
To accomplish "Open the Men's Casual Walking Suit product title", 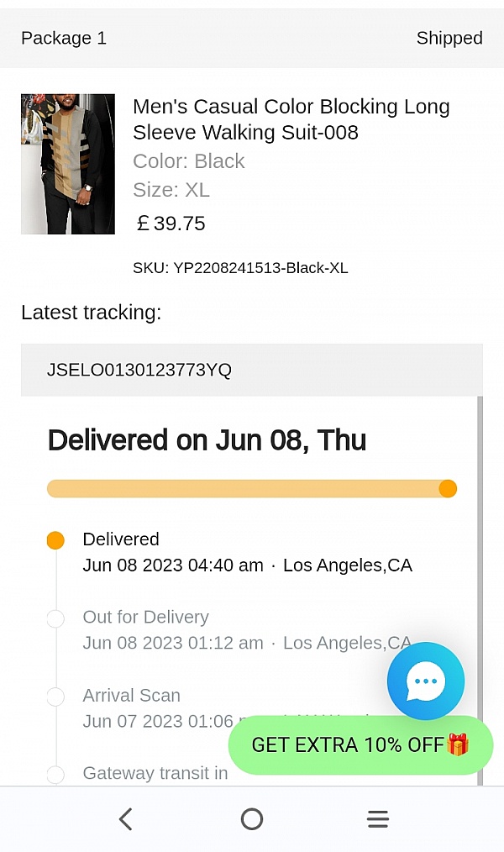I will coord(291,119).
